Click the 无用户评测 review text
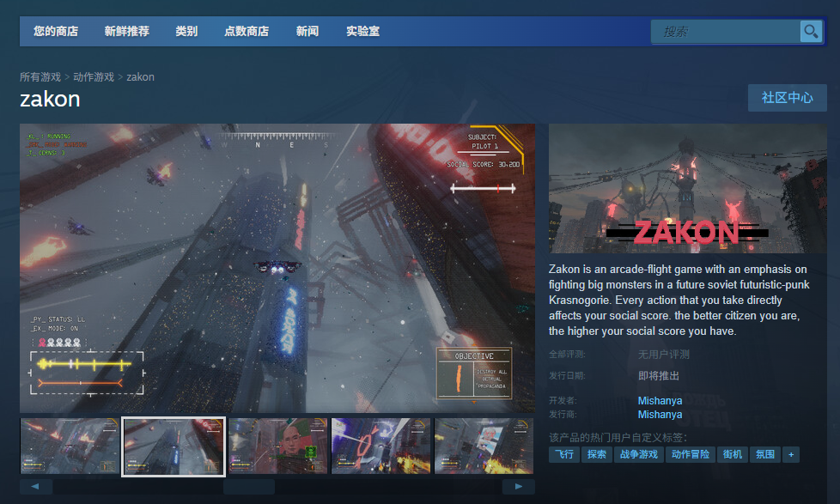Screen dimensions: 840x504 [x=663, y=355]
